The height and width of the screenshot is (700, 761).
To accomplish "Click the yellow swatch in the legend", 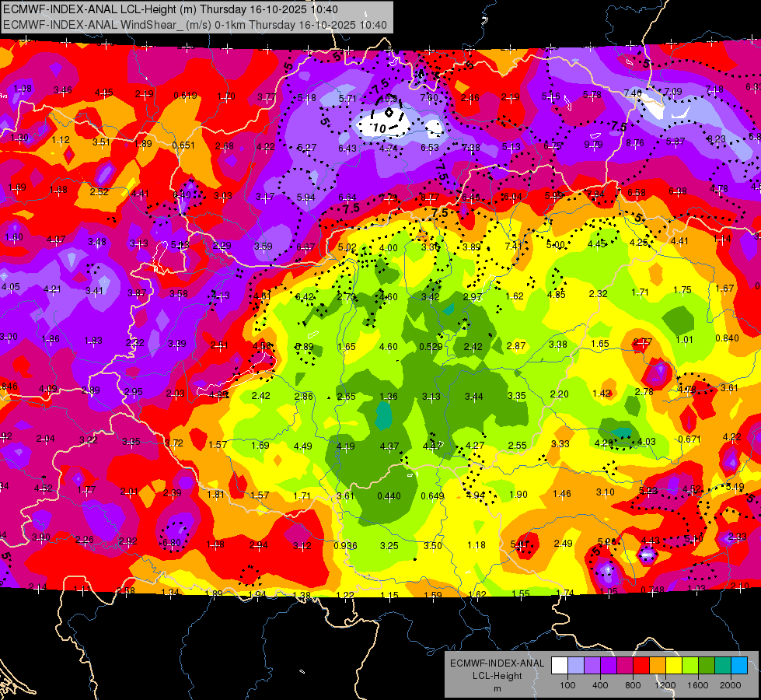I will click(x=674, y=666).
